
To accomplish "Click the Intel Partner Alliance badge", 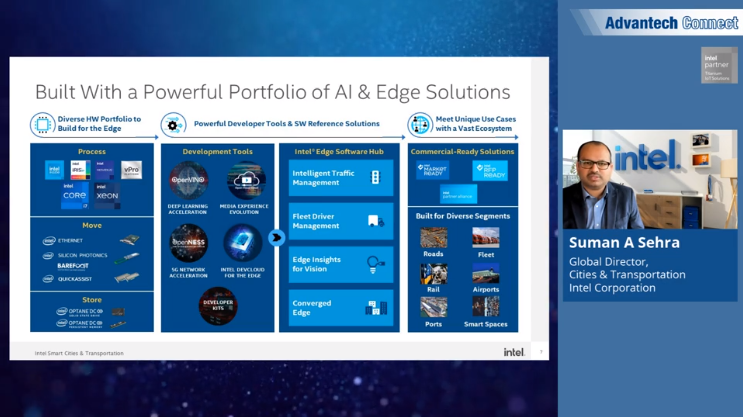I will click(458, 194).
